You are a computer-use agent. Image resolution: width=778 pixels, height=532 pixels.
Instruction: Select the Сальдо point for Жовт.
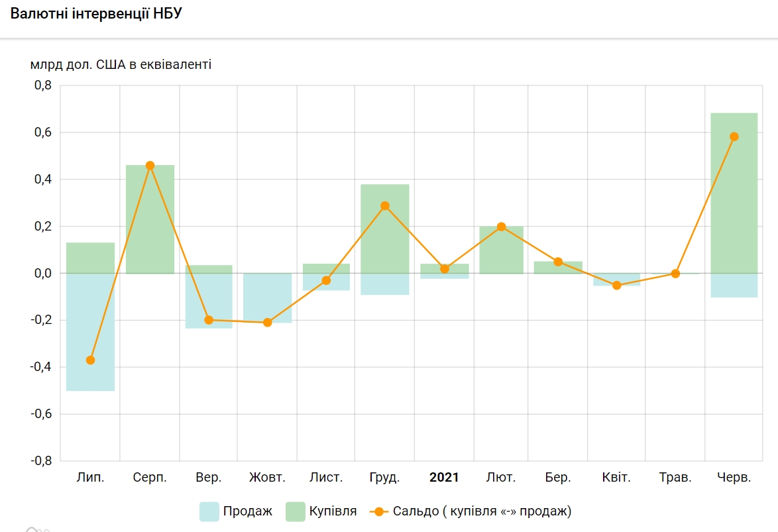pos(268,323)
